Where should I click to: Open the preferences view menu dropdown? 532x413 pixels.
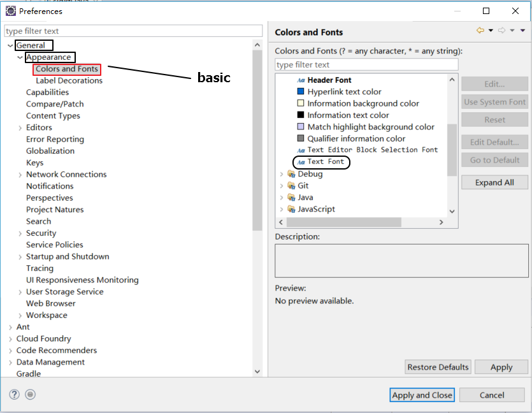[x=522, y=31]
